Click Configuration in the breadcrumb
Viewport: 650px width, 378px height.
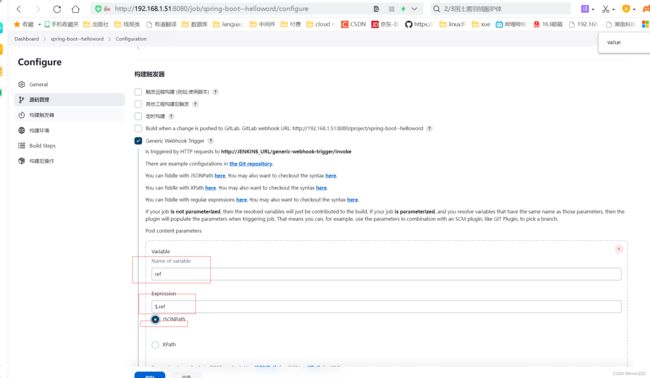tap(131, 39)
